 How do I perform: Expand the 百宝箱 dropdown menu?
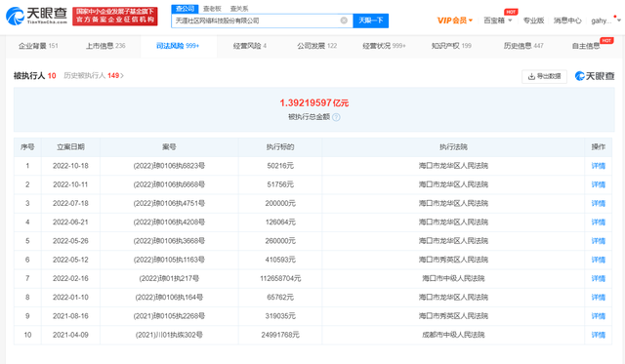tap(497, 20)
